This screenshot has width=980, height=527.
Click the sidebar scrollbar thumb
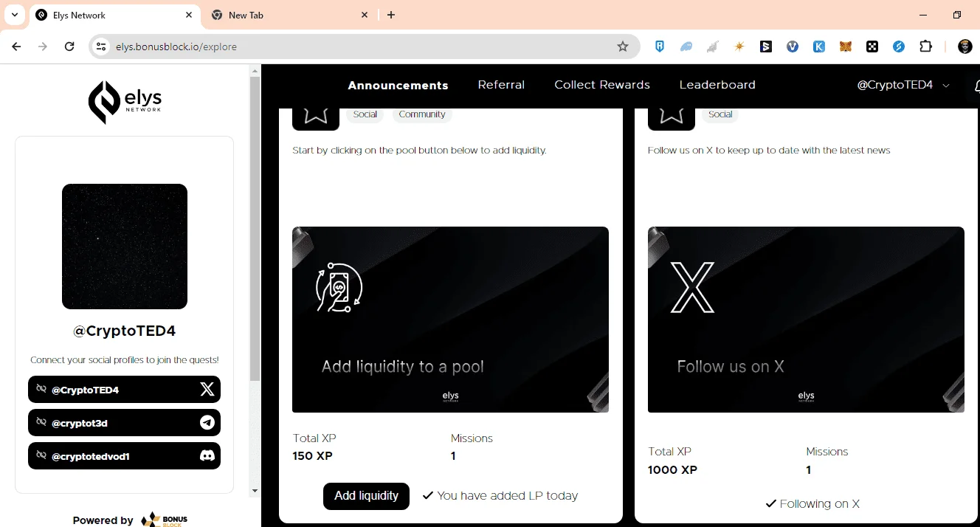point(255,229)
